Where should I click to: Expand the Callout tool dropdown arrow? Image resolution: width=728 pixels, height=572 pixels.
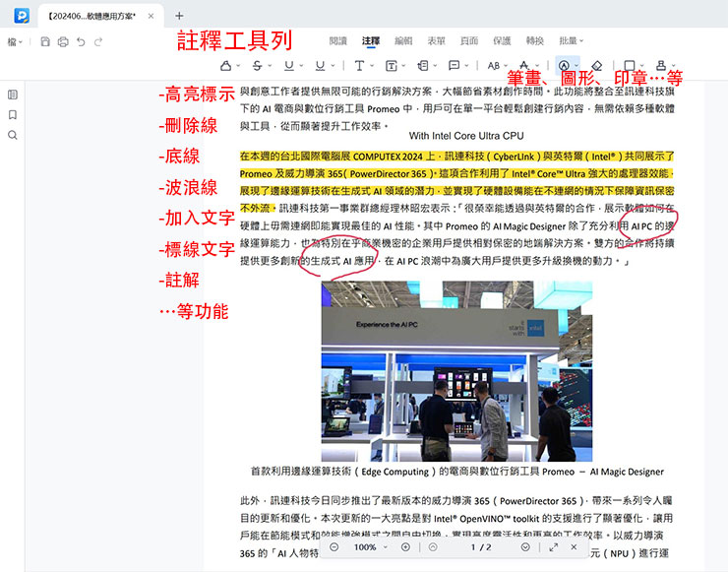(435, 66)
